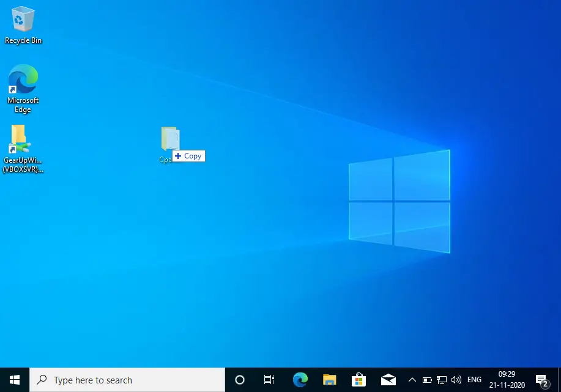Select the Microsoft Edge desktop shortcut

23,88
